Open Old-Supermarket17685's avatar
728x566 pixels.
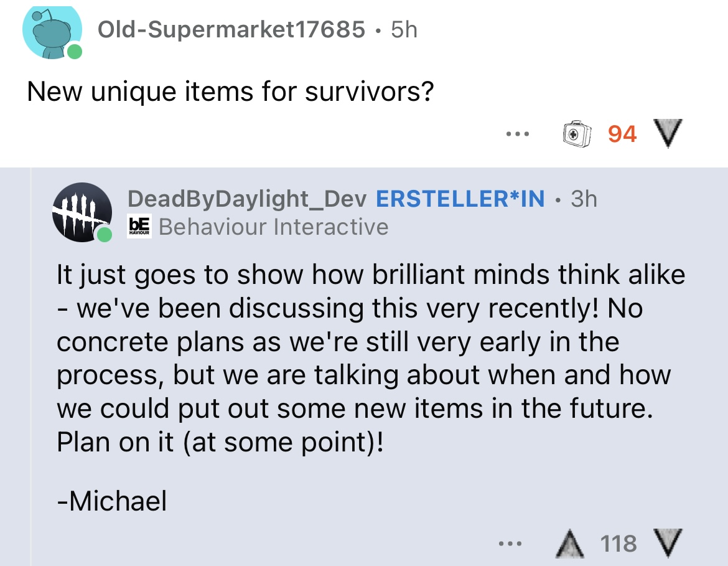pyautogui.click(x=52, y=31)
